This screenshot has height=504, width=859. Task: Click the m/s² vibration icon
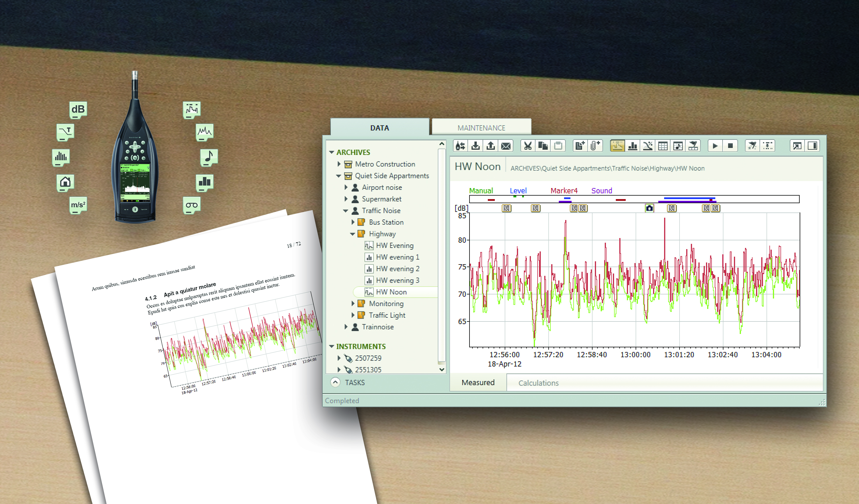[78, 205]
